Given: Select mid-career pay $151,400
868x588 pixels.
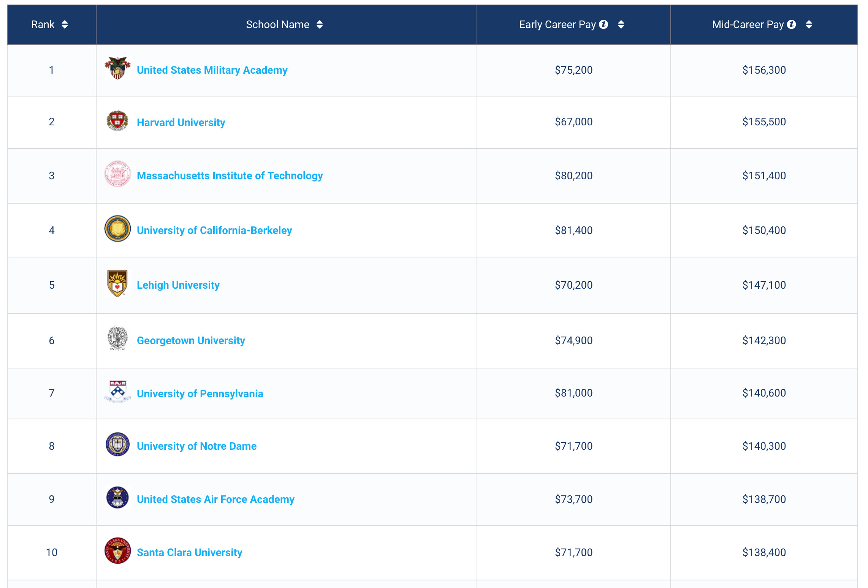Looking at the screenshot, I should (x=764, y=175).
